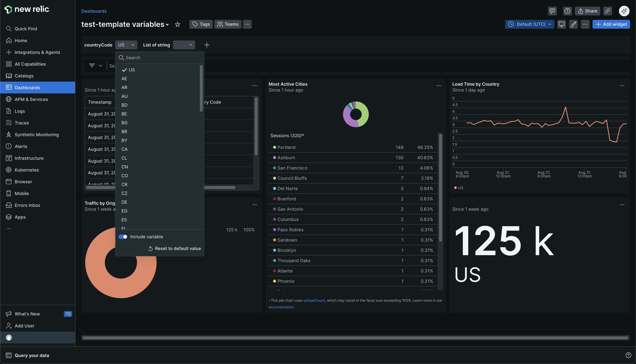This screenshot has width=636, height=364.
Task: Expand the test-template variables title dropdown
Action: tap(167, 24)
